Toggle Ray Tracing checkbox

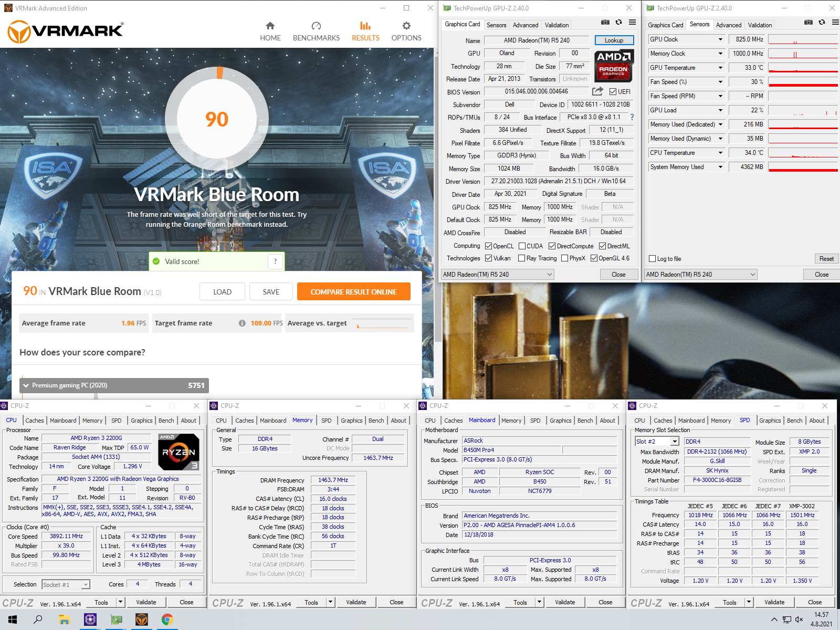click(x=521, y=258)
